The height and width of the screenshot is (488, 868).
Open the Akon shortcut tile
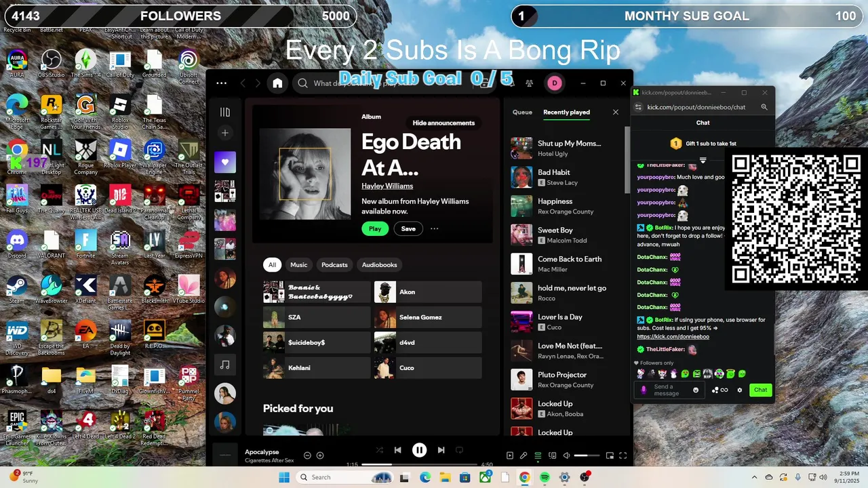428,292
